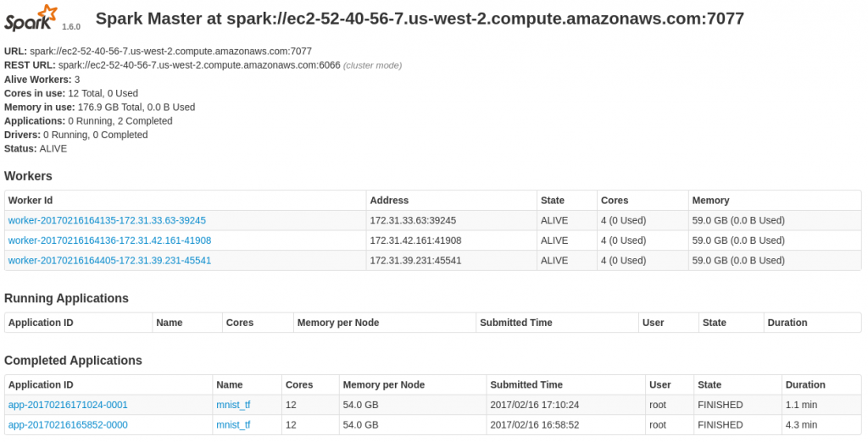This screenshot has height=442, width=868.
Task: Click Address column header in Workers table
Action: tap(389, 201)
